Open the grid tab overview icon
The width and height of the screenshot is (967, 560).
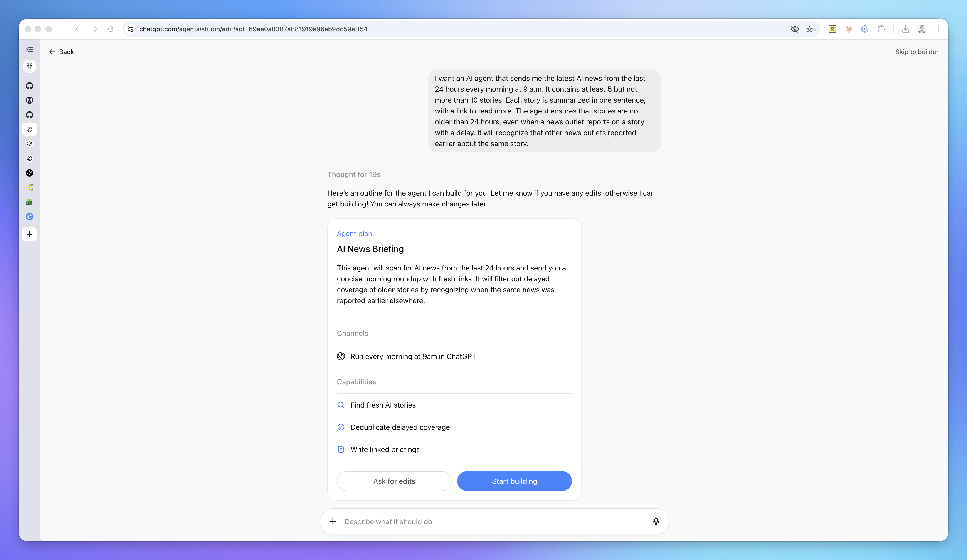coord(30,66)
